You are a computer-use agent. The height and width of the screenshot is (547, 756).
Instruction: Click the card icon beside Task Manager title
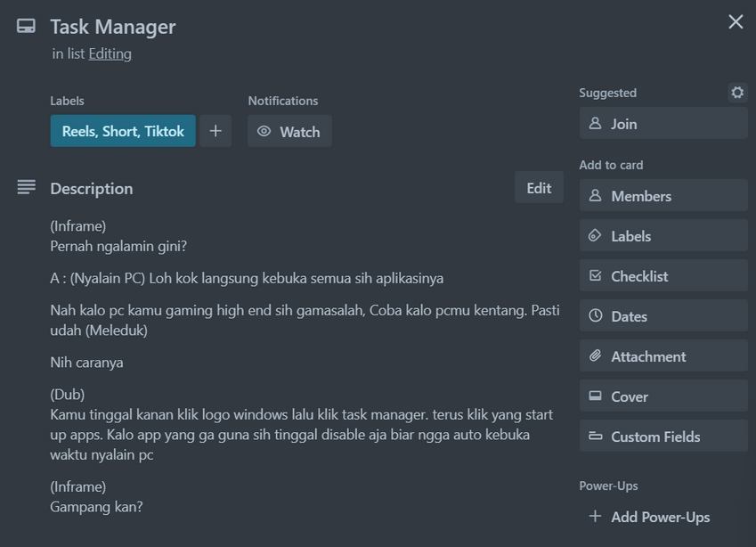point(26,26)
